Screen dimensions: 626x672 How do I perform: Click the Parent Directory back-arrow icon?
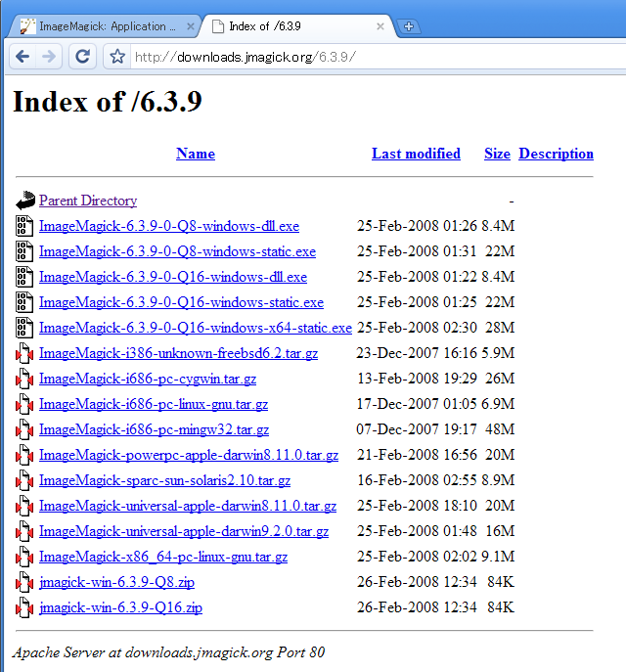(25, 201)
